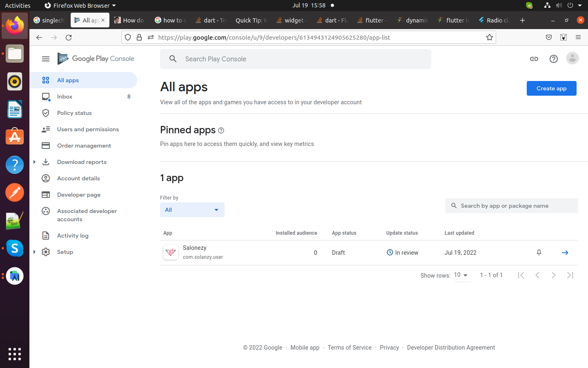Click the Firefox URL address bar

pos(309,37)
